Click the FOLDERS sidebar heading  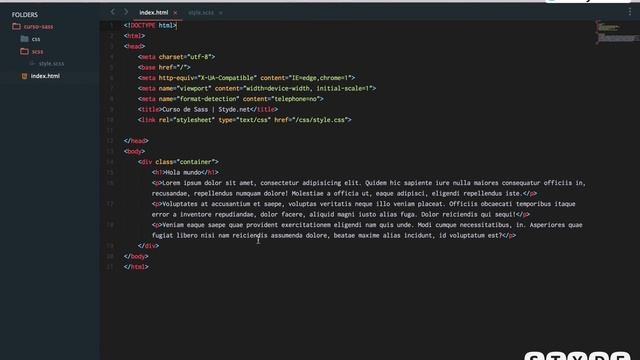(x=24, y=15)
